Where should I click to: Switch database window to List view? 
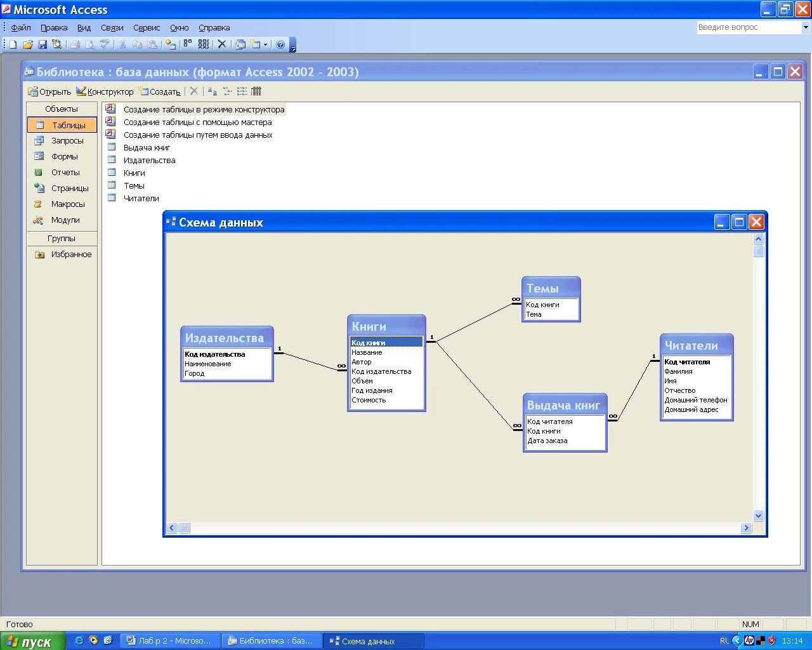[x=242, y=91]
